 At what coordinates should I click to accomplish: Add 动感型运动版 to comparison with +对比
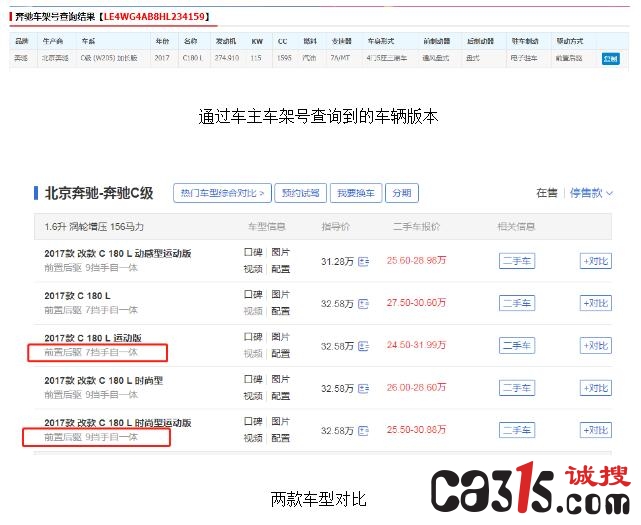pyautogui.click(x=596, y=261)
